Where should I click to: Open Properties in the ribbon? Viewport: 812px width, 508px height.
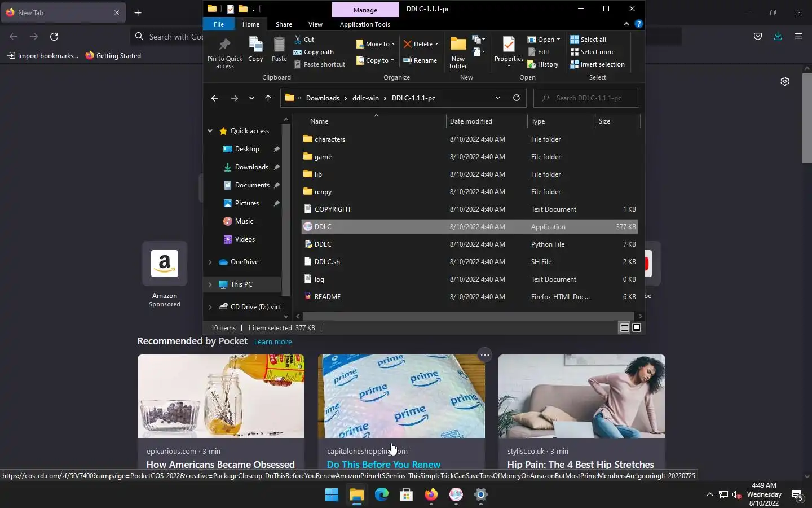[509, 52]
